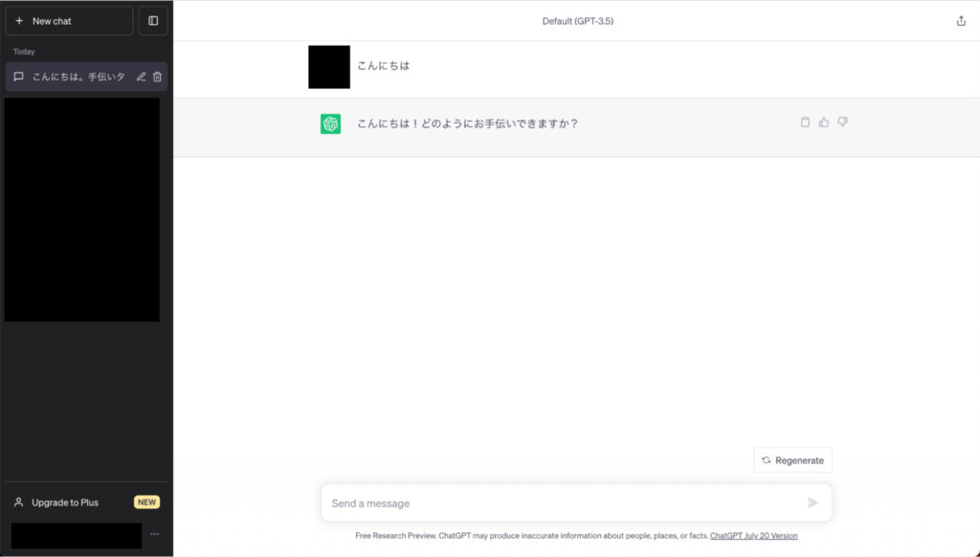This screenshot has width=980, height=557.
Task: Click the Default (GPT-3.5) model title
Action: tap(577, 21)
